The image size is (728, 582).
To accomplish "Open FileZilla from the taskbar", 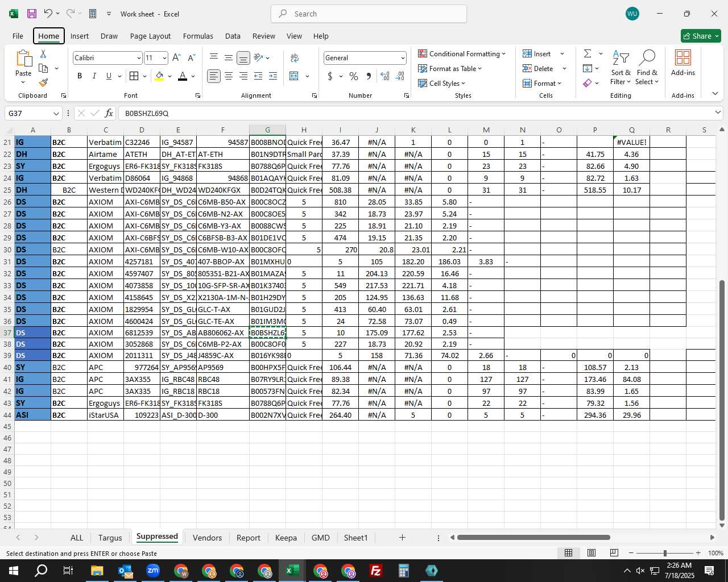I will 376,571.
